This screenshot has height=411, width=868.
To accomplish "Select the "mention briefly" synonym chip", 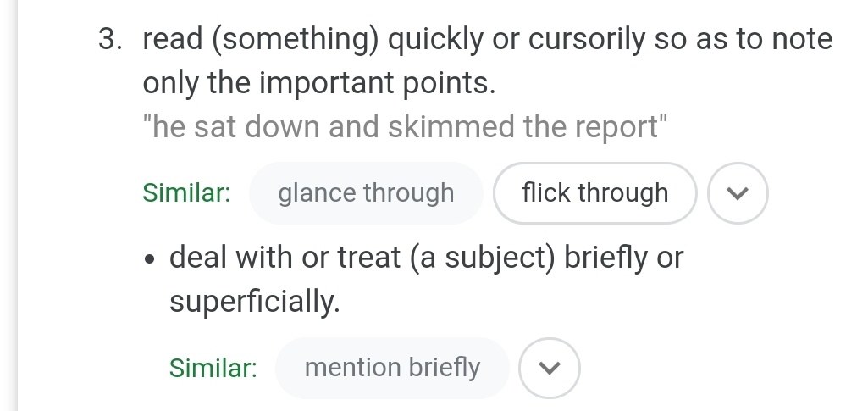I will (x=392, y=368).
